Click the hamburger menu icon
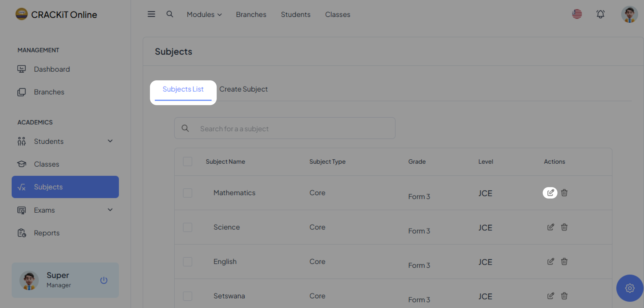Screen dimensions: 644x308 coord(151,14)
